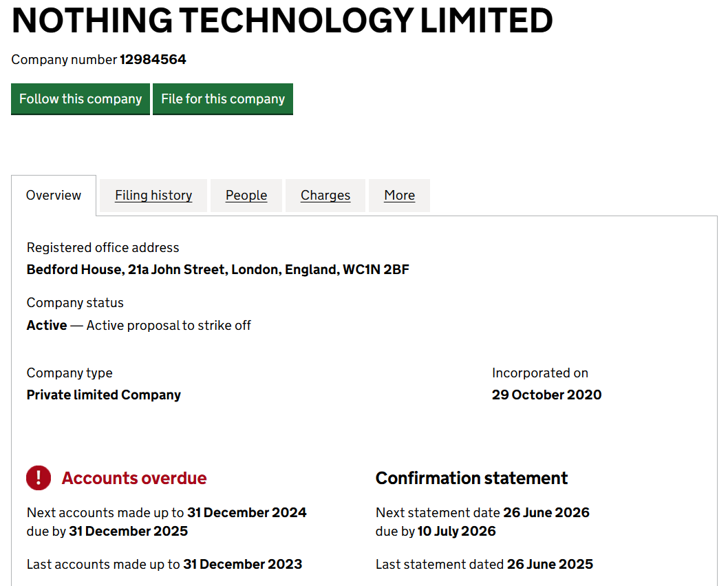728x586 pixels.
Task: Select the company number 12984564
Action: tap(154, 59)
